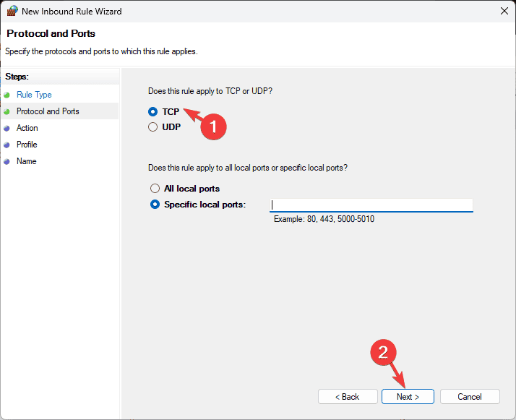Go to Protocol and Ports step
The width and height of the screenshot is (516, 420).
pos(48,111)
